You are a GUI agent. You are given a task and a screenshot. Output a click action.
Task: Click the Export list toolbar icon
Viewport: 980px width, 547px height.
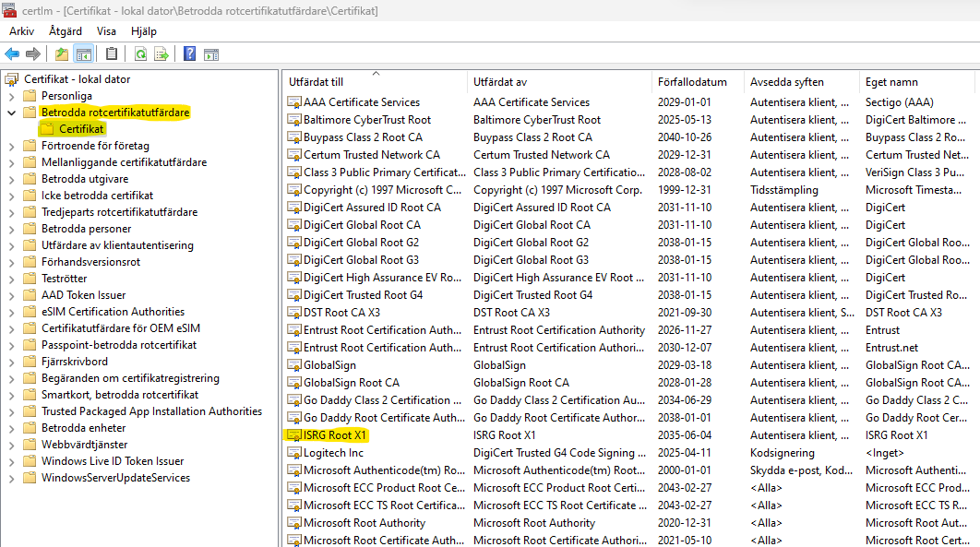[x=161, y=54]
